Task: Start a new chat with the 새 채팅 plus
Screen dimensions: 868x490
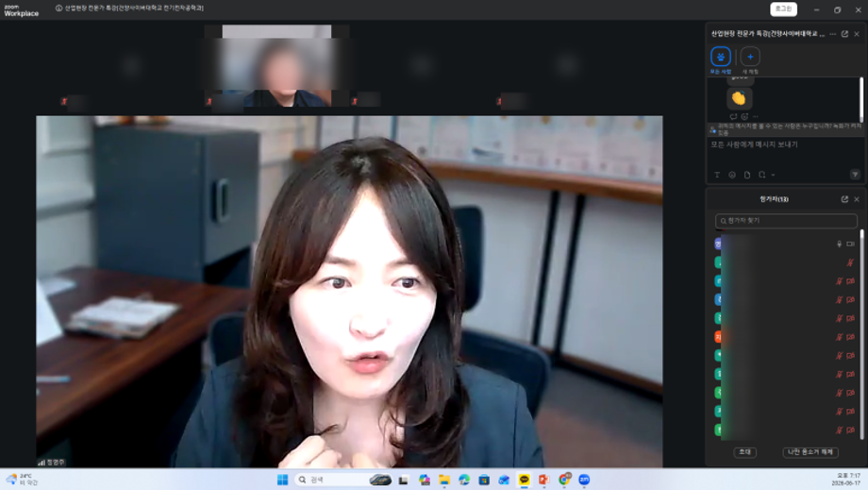Action: coord(750,57)
